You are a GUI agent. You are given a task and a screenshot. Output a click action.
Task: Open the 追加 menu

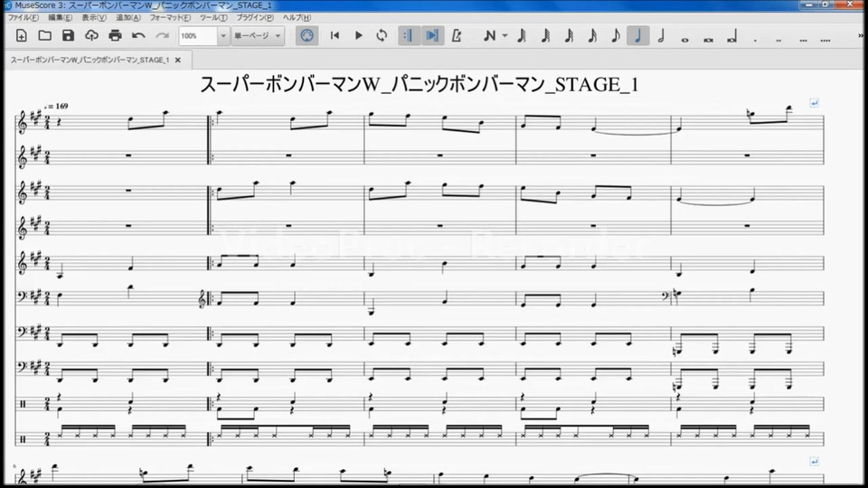click(x=127, y=18)
